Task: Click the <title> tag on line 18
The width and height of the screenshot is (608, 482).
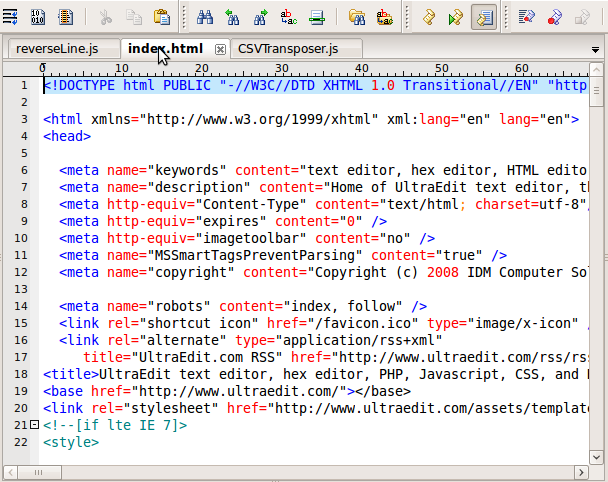Action: (71, 374)
